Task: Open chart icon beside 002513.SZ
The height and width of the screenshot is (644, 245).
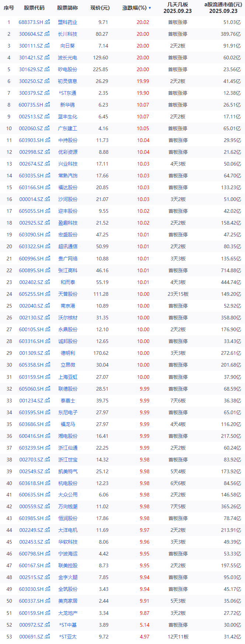Action: (47, 117)
